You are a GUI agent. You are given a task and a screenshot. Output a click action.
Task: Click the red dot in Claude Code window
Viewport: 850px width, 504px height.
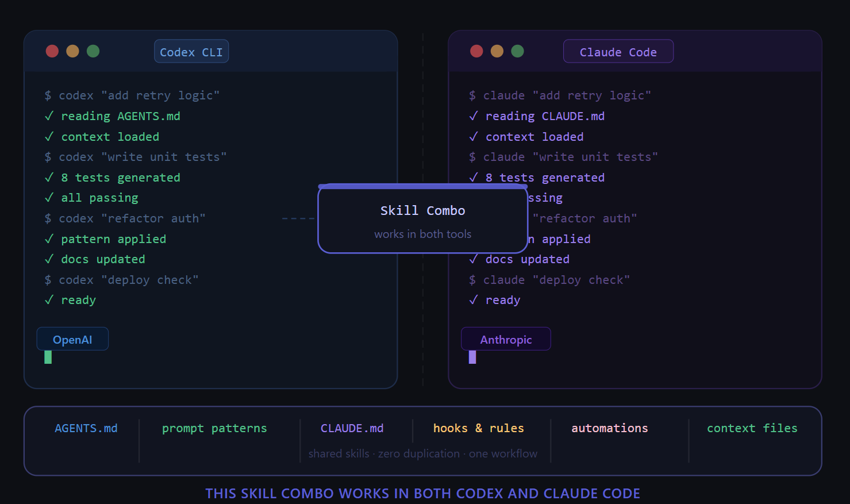coord(476,51)
